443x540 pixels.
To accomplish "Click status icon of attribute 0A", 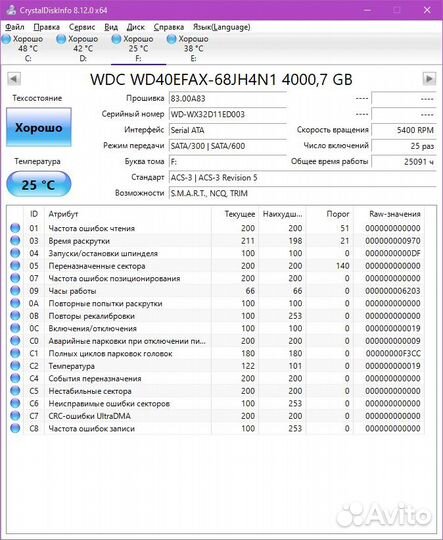I will (15, 303).
